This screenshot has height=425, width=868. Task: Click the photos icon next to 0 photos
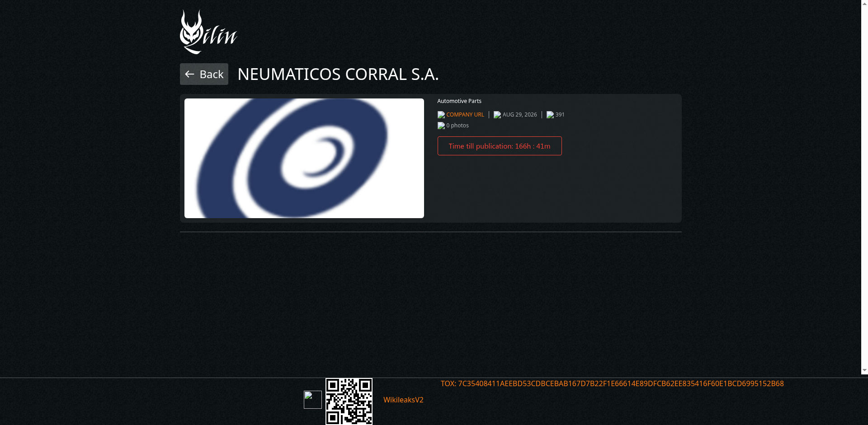pyautogui.click(x=441, y=126)
